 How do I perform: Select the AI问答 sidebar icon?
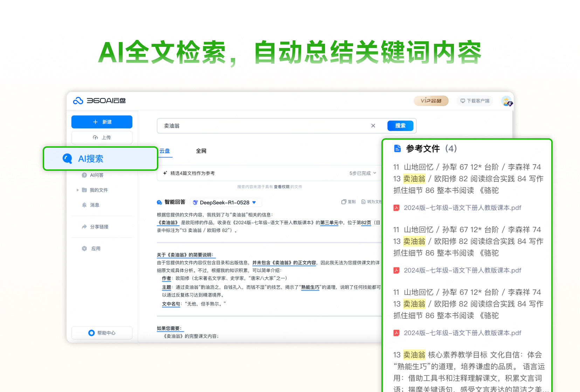(84, 175)
